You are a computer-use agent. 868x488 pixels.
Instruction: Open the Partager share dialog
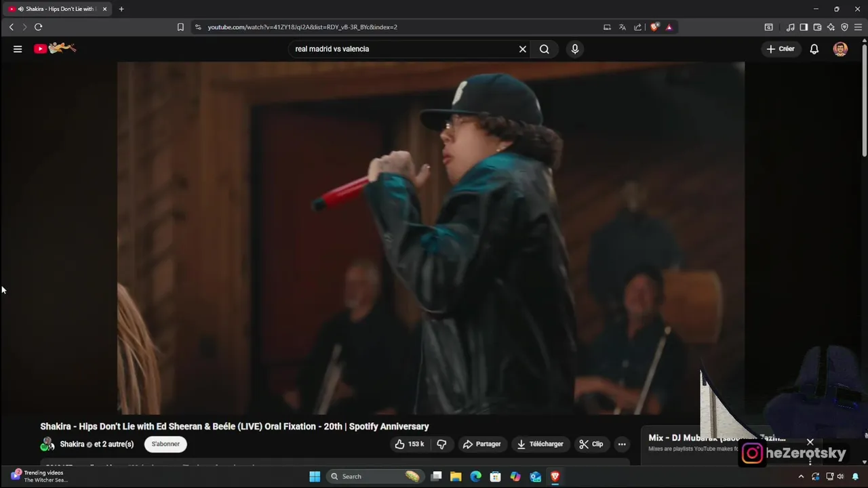[x=481, y=444]
